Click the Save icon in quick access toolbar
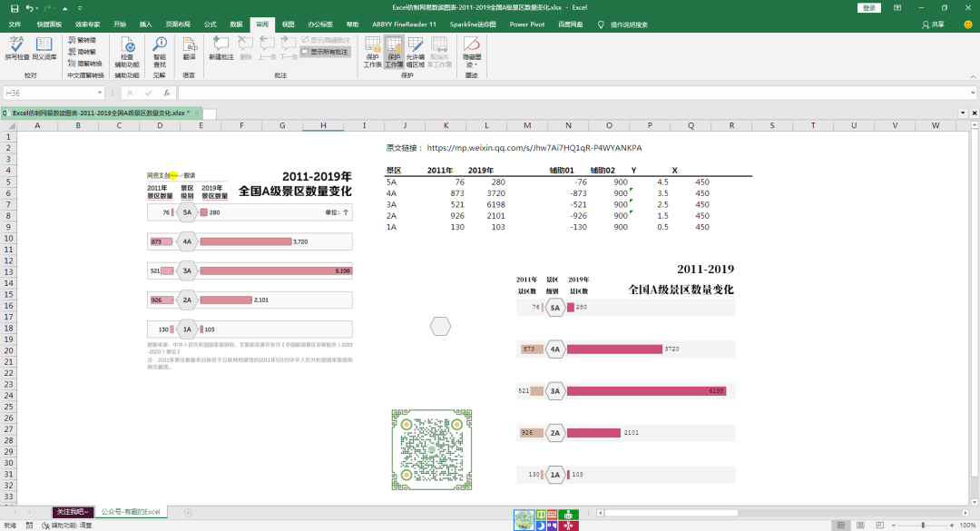The height and width of the screenshot is (531, 980). [15, 8]
